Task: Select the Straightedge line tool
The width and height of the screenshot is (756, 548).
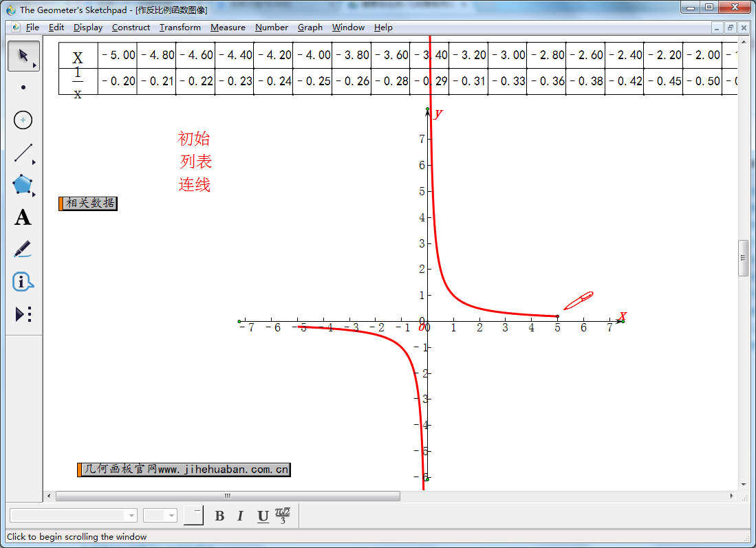Action: [23, 153]
